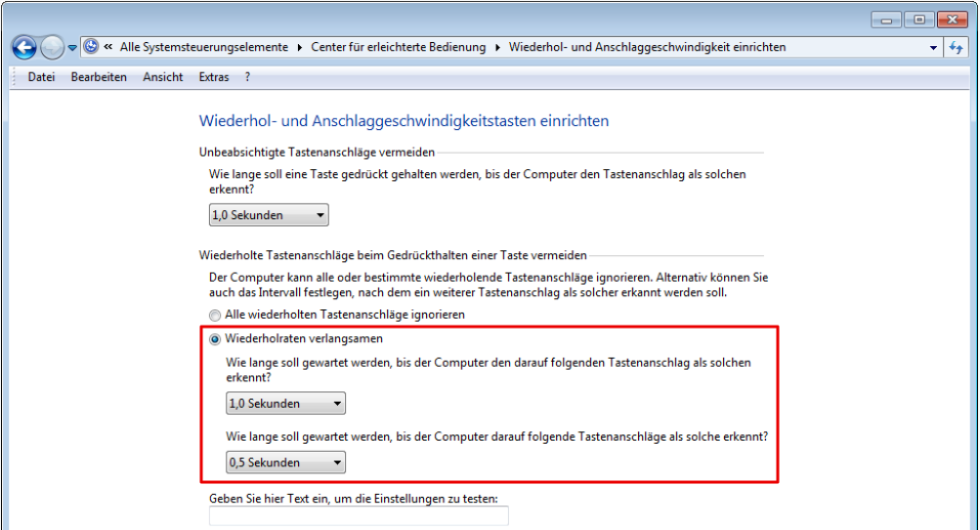980x530 pixels.
Task: Open the ? help menu
Action: coord(247,77)
